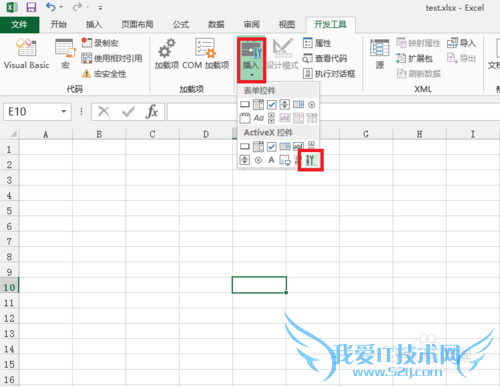Select the form control Label Aa icon

pyautogui.click(x=258, y=118)
